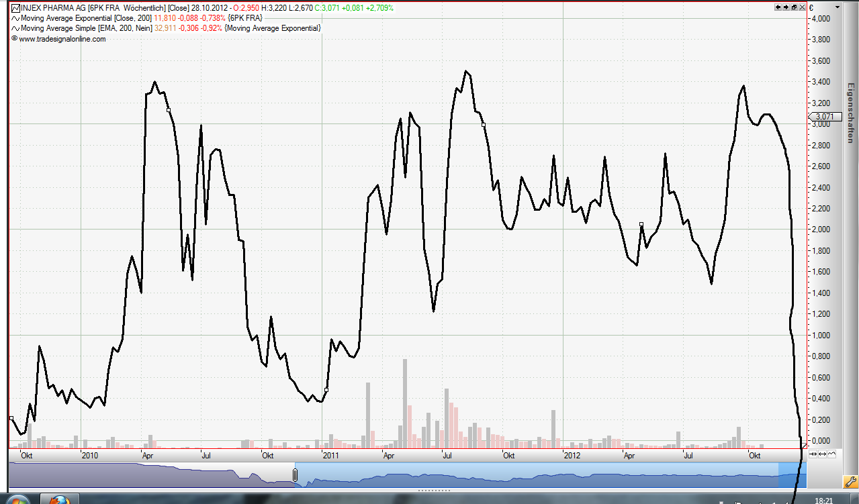The width and height of the screenshot is (859, 504).
Task: Click the {Moving Average Exponential} source label
Action: click(273, 28)
